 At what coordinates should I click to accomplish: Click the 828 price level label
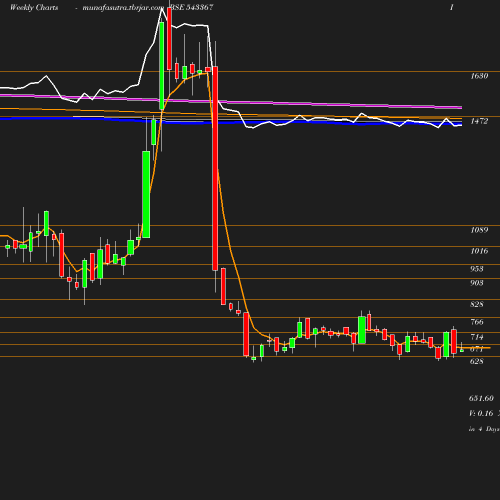coord(477,304)
